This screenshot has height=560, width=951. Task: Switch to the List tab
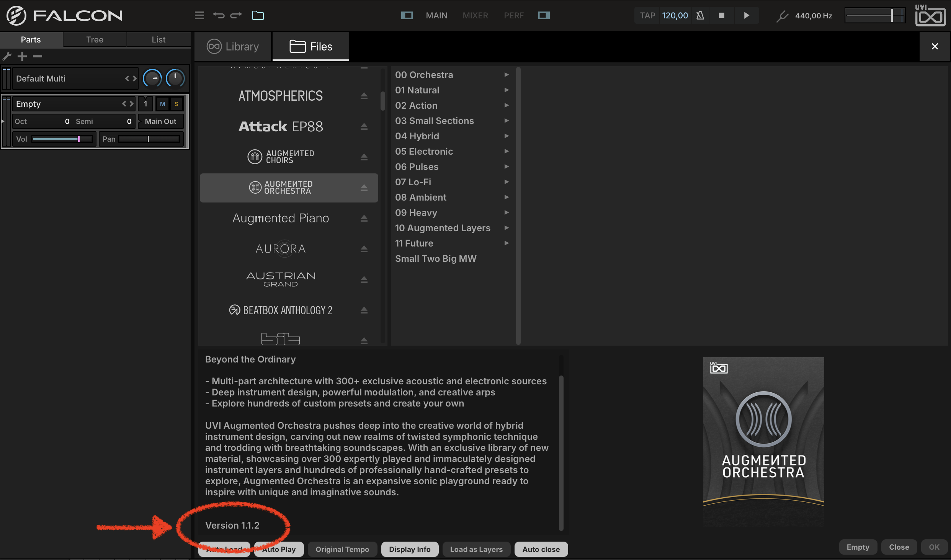158,39
